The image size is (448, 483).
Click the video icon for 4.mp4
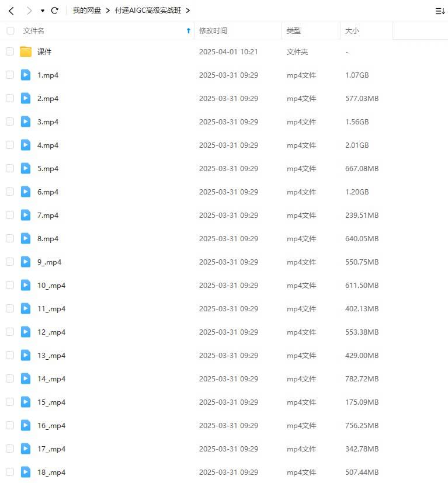[x=26, y=145]
